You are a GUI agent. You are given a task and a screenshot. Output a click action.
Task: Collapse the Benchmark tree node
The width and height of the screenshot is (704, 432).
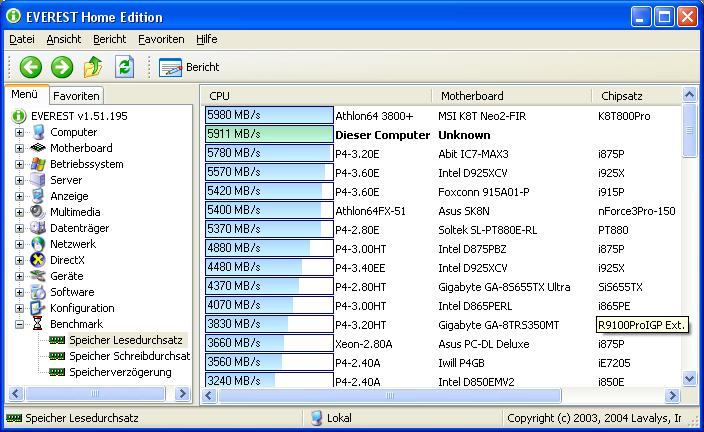click(19, 324)
